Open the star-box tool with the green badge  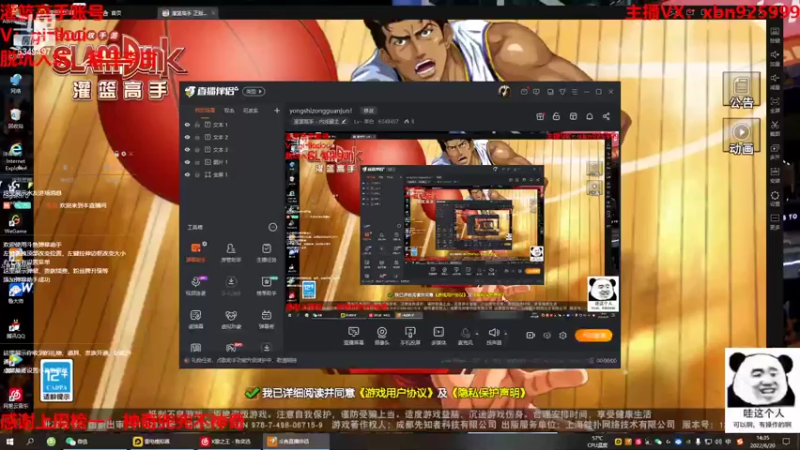click(x=266, y=286)
